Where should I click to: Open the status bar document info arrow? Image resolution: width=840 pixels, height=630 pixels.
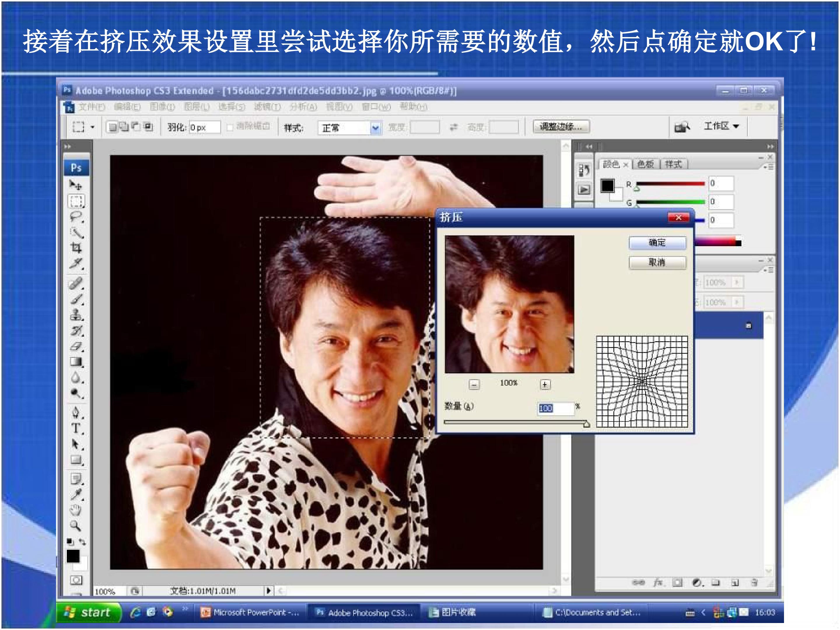(268, 591)
